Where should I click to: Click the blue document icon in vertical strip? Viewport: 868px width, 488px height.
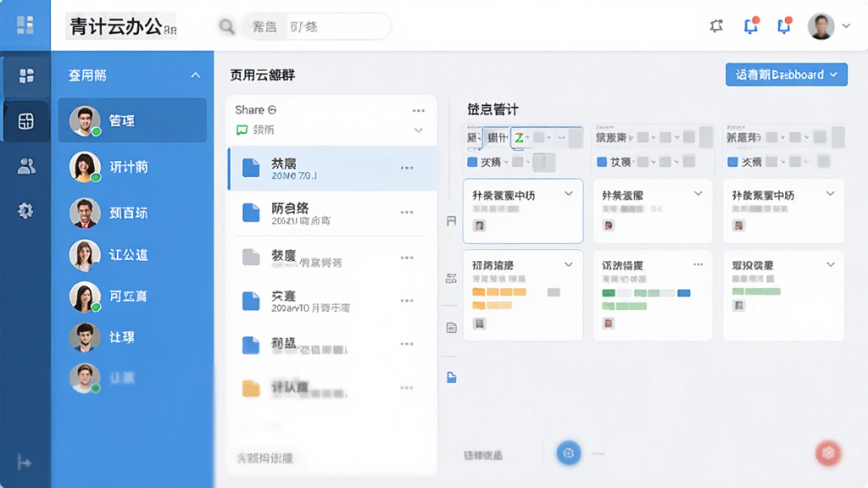[452, 377]
